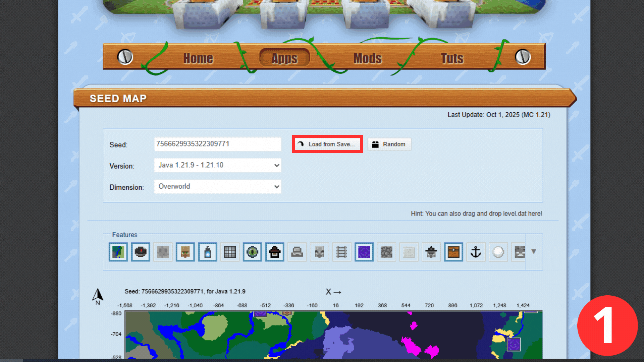Click the Shipwreck anchor icon
Viewport: 644px width, 362px height.
(x=476, y=252)
